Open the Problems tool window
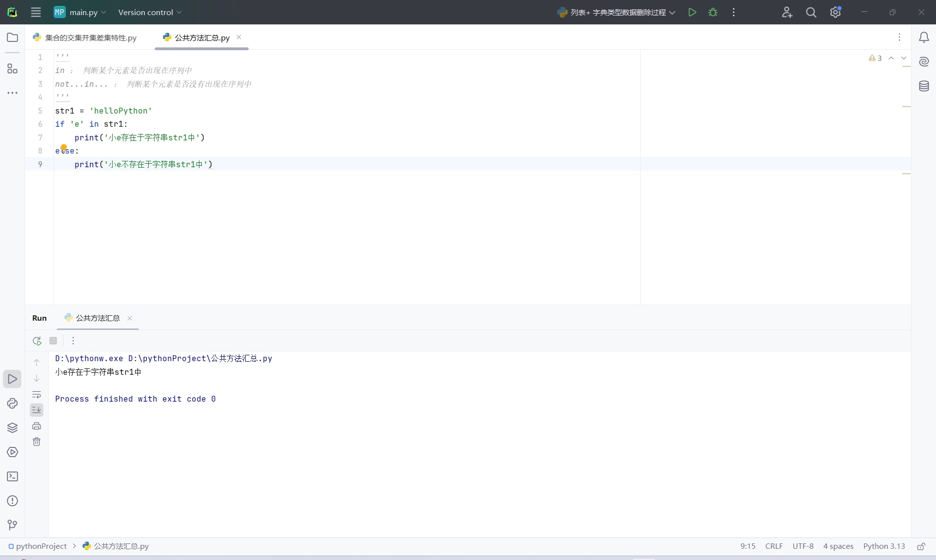The image size is (936, 560). pyautogui.click(x=12, y=501)
